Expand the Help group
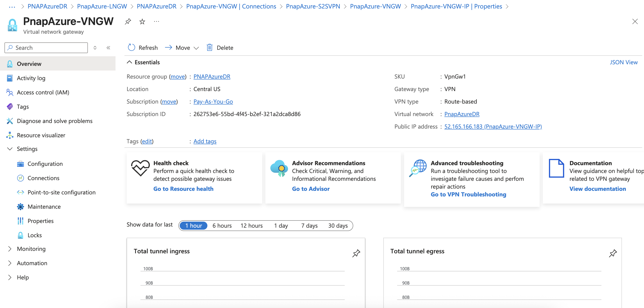Image resolution: width=644 pixels, height=308 pixels. (10, 277)
